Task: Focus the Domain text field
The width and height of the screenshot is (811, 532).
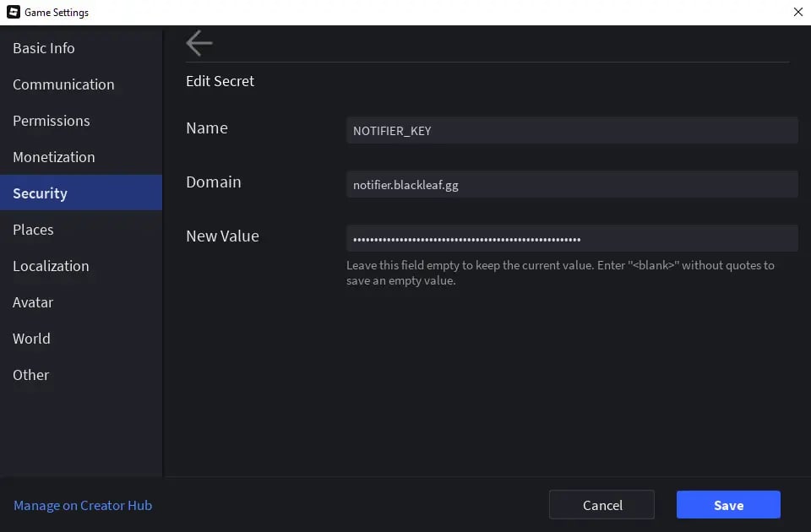Action: point(571,184)
